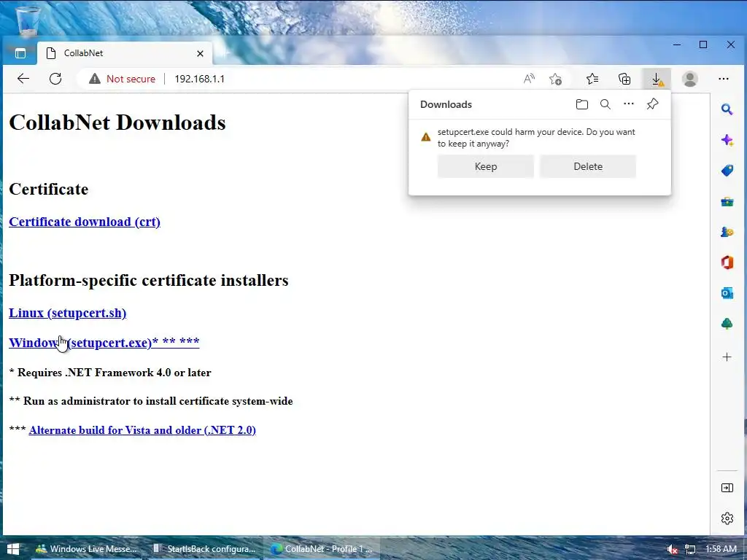Activate Read aloud icon in address bar
Screen dimensions: 747x560
pyautogui.click(x=529, y=79)
